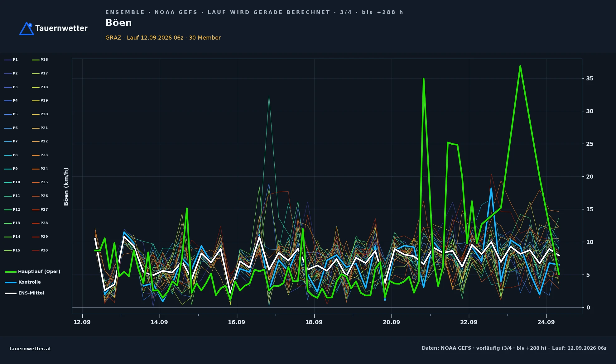Click the "Böen (km/h)" y-axis label
616x364 pixels.
tap(66, 186)
